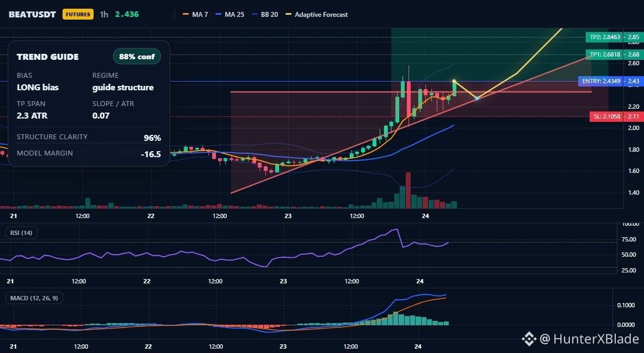Viewport: 644px width, 353px height.
Task: Click the 2.436 current price value
Action: click(x=127, y=14)
